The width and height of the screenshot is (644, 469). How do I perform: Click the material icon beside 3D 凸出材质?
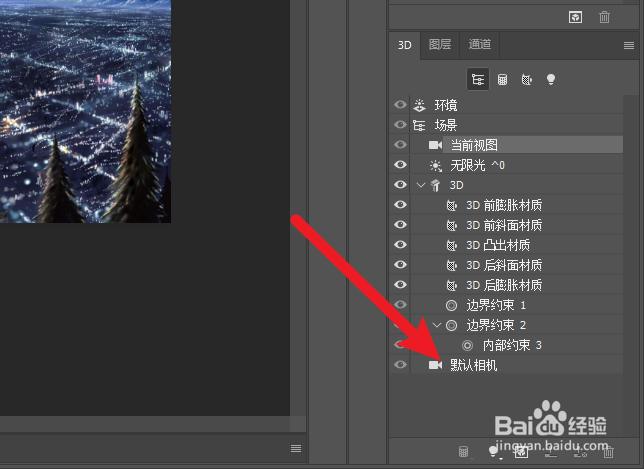coord(451,245)
